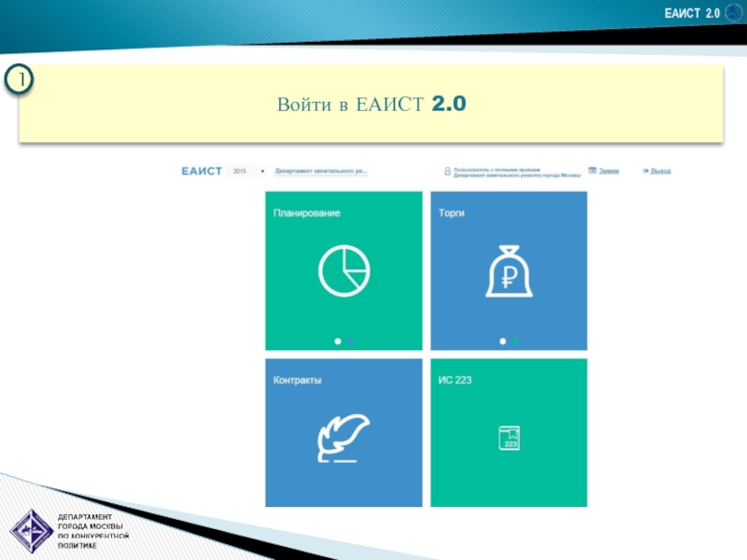Click the Планирование tile title
This screenshot has width=747, height=560.
point(307,213)
